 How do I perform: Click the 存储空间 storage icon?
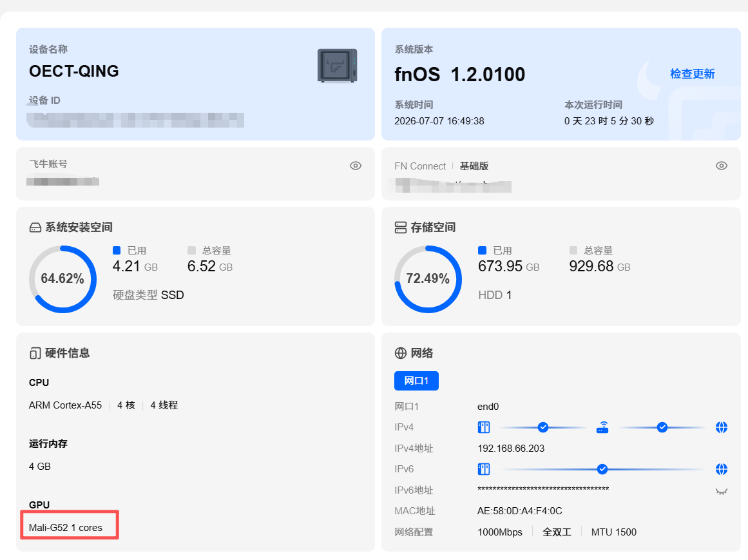coord(401,227)
